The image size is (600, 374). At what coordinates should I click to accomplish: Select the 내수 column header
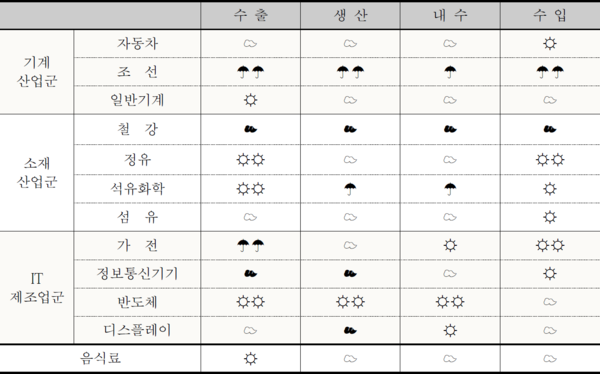click(x=450, y=15)
